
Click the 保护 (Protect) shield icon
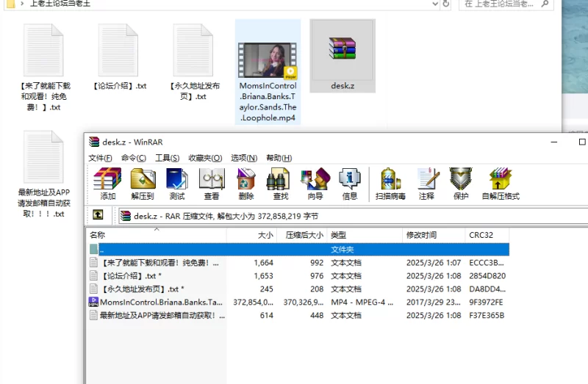pyautogui.click(x=461, y=184)
